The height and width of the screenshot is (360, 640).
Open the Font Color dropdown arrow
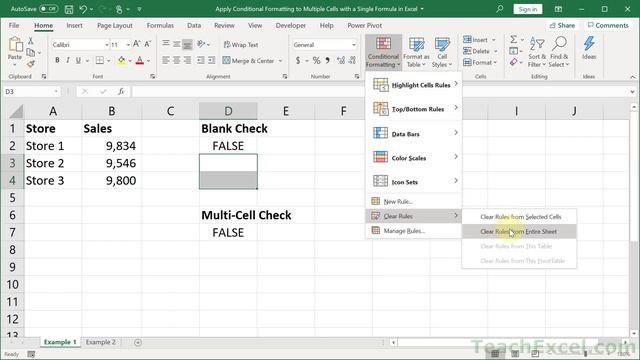click(x=149, y=61)
